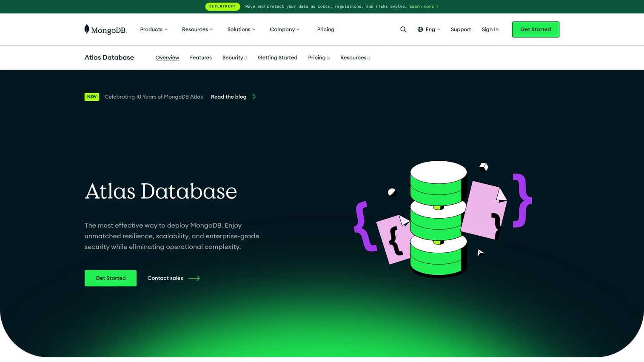Click the header Get Started button

tap(536, 29)
